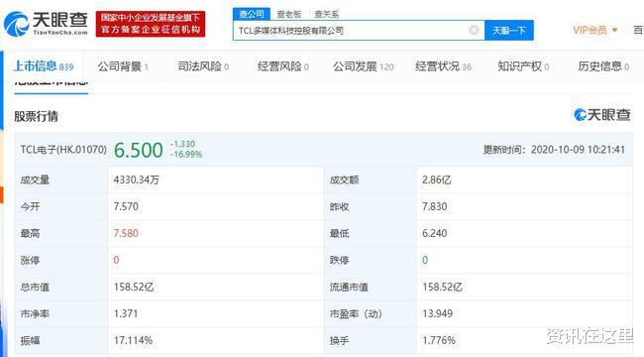Viewport: 644px width, 357px height.
Task: Open the 知识产权 tab
Action: click(x=523, y=66)
